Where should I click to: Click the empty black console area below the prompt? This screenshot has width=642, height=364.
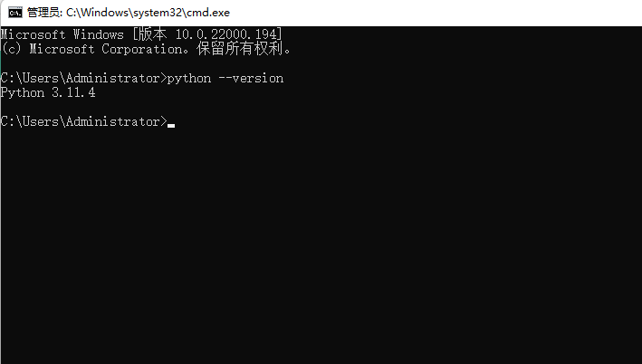[321, 245]
